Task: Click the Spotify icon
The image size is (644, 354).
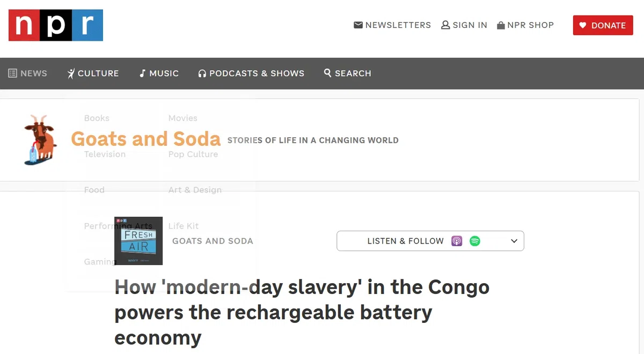Action: 475,241
